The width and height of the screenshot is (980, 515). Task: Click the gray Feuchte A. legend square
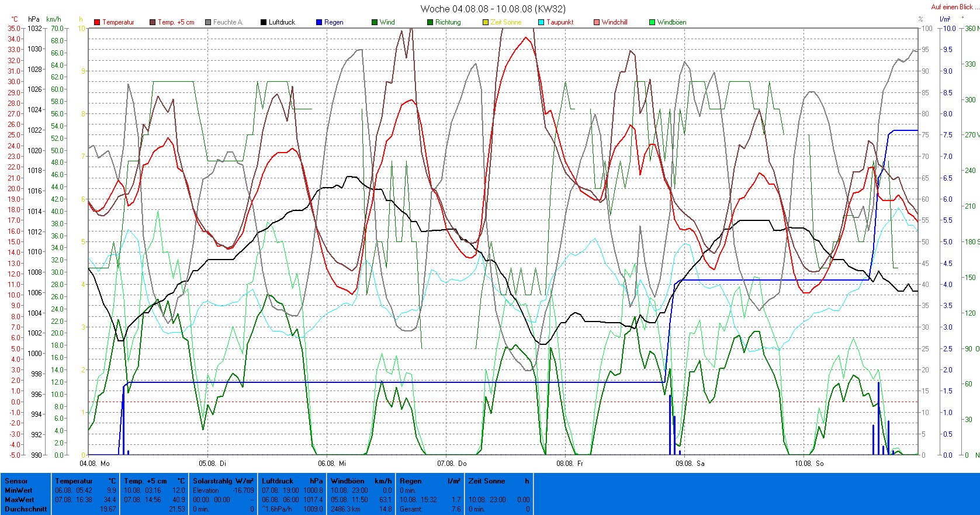(x=208, y=22)
